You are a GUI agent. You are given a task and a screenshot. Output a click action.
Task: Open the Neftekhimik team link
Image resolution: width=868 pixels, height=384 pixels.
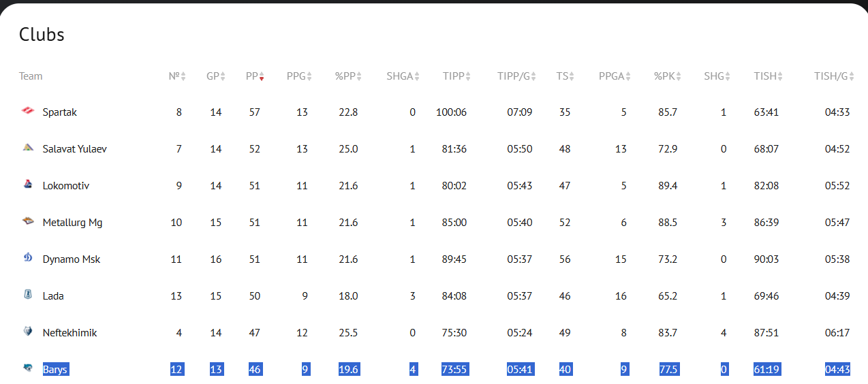pos(69,333)
